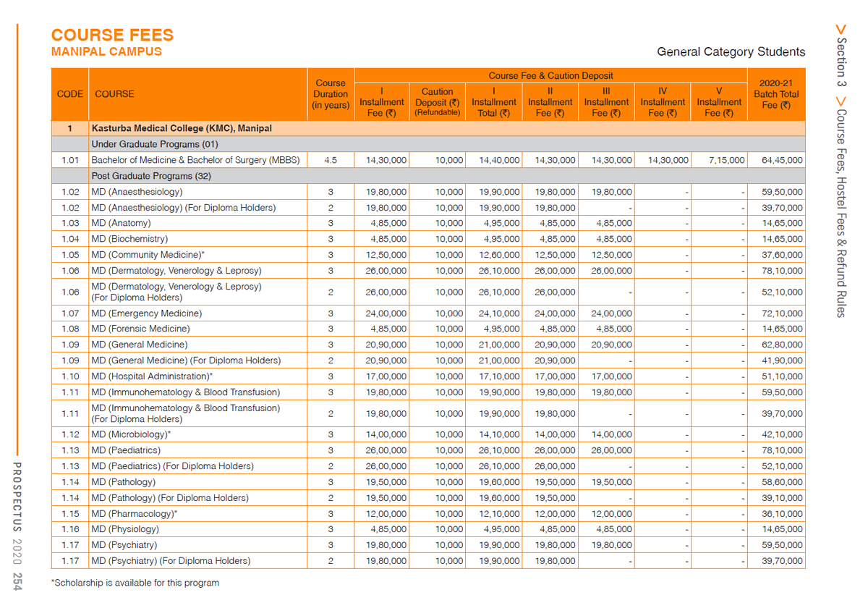Select MD (Biochemistry) course name
Screen dimensions: 868x603
click(129, 239)
